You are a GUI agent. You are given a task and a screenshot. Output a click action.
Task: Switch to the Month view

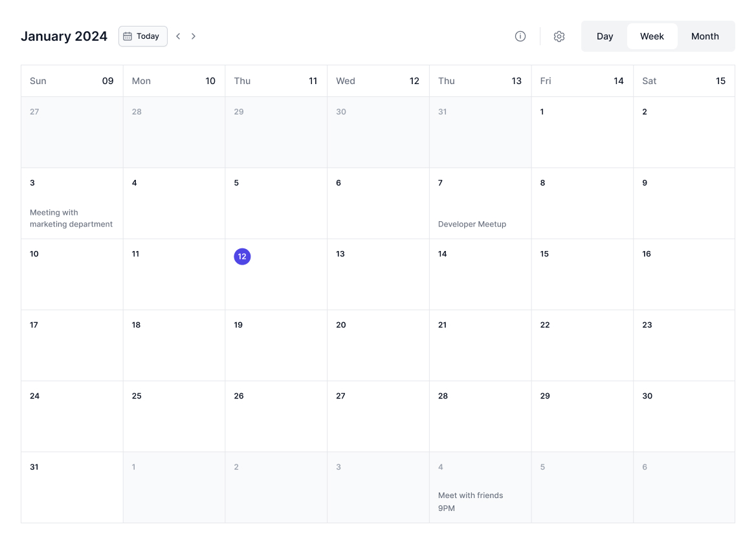pos(705,36)
